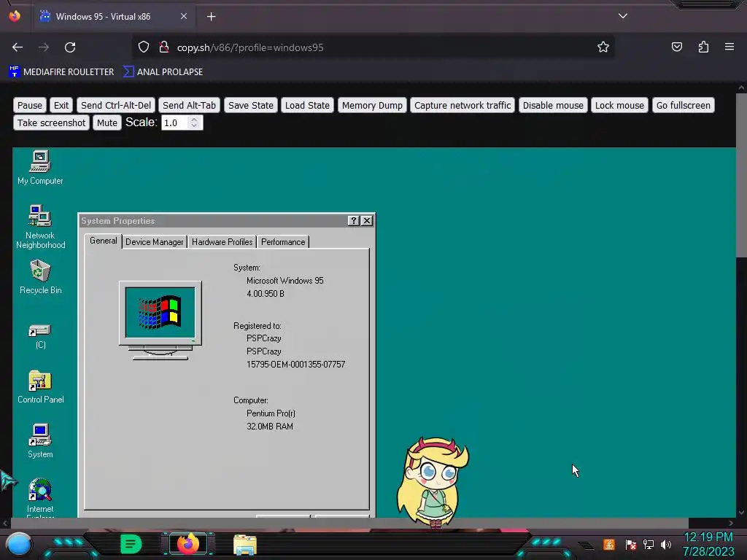
Task: Open the green chat app on taskbar
Action: click(131, 544)
